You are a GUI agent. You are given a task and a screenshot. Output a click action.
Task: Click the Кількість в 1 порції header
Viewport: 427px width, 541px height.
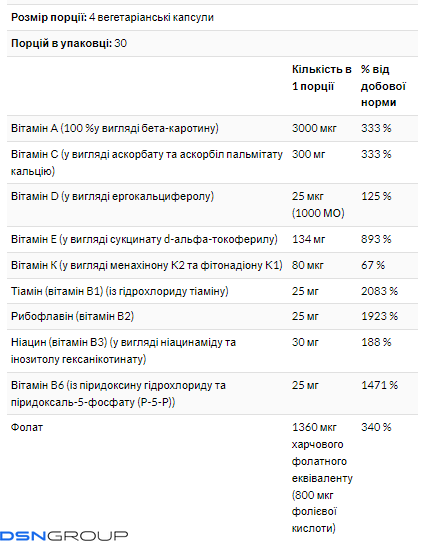pyautogui.click(x=321, y=78)
